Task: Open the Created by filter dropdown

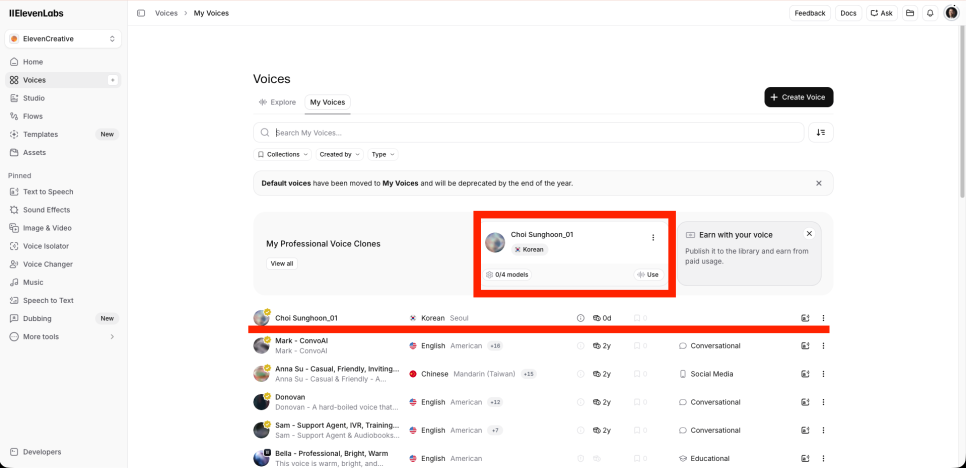Action: click(339, 155)
